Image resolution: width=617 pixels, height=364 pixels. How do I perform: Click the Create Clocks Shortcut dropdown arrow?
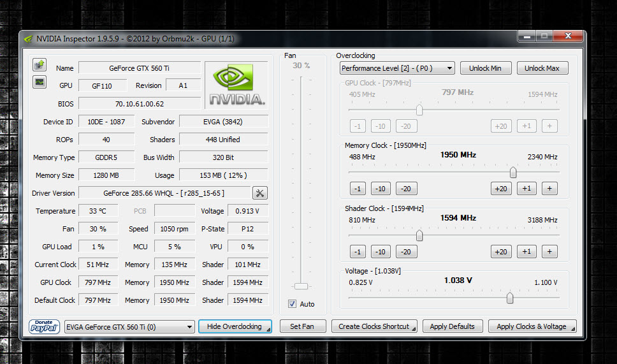pos(414,330)
